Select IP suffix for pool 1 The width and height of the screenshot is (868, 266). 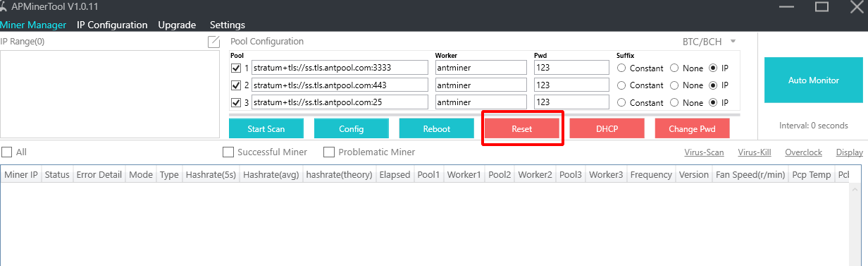[x=714, y=68]
